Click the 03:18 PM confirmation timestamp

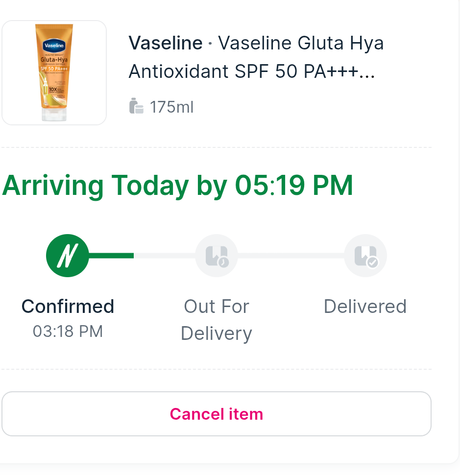68,332
